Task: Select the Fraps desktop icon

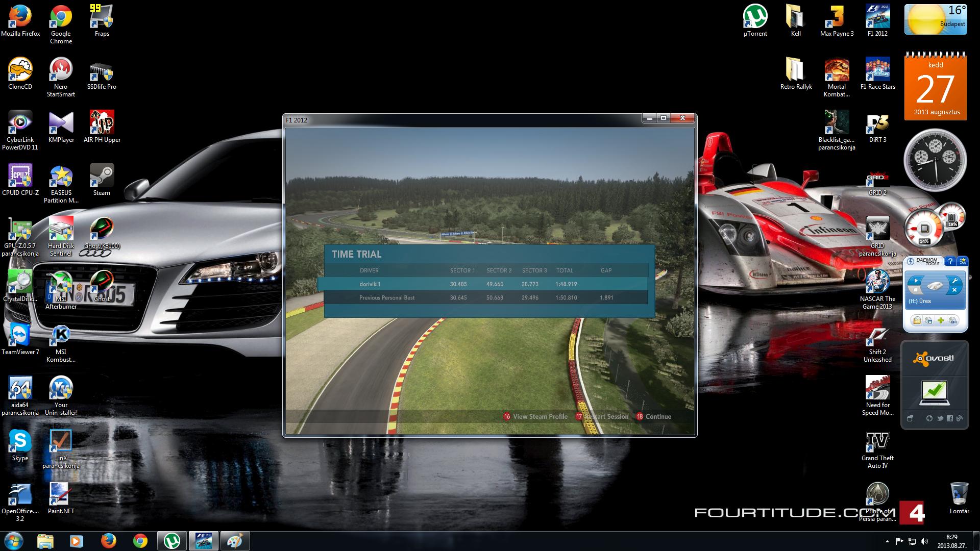Action: tap(102, 21)
